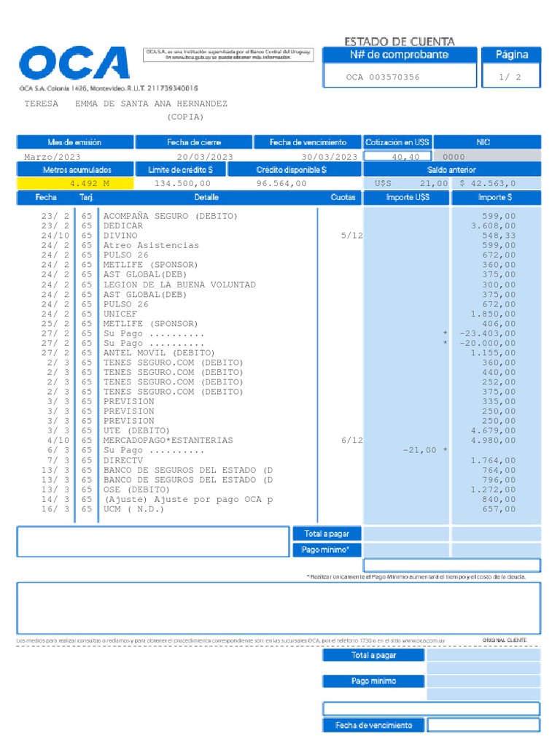Click amount 1.850,00

coord(494,314)
